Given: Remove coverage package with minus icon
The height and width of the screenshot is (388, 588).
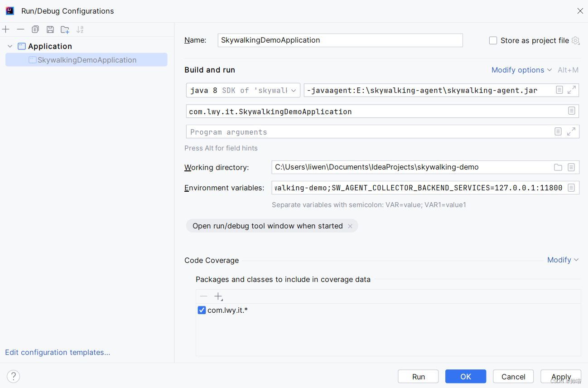Looking at the screenshot, I should click(203, 296).
